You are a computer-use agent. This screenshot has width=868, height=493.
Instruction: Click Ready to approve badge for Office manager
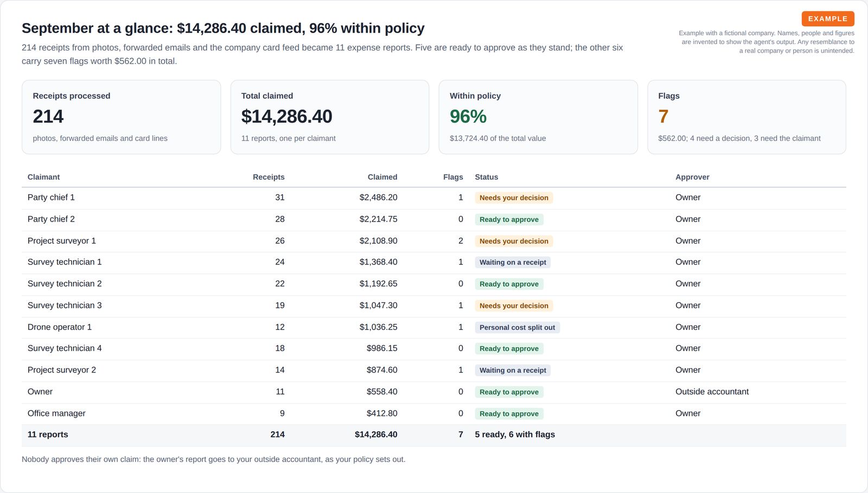[509, 414]
